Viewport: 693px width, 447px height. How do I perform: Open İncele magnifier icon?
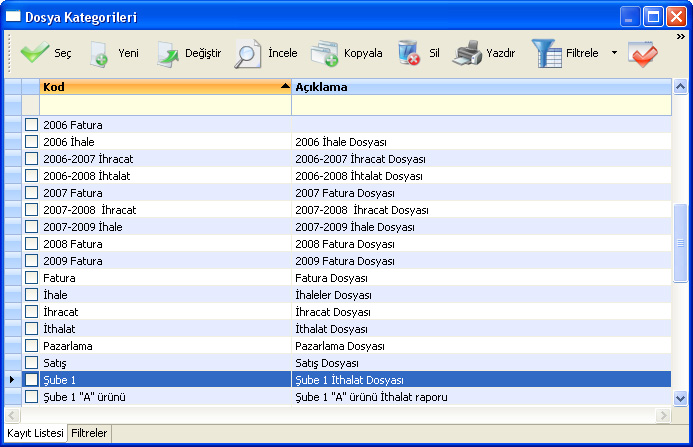click(247, 54)
